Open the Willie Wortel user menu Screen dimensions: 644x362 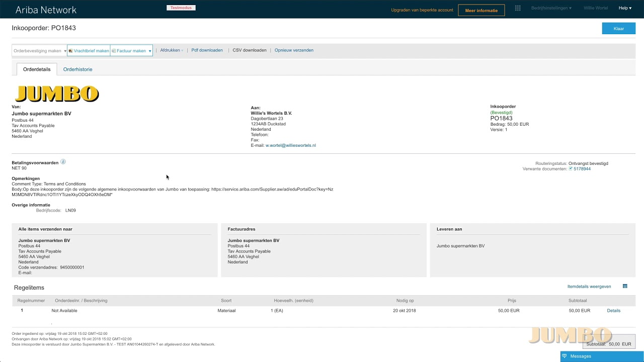[x=596, y=8]
